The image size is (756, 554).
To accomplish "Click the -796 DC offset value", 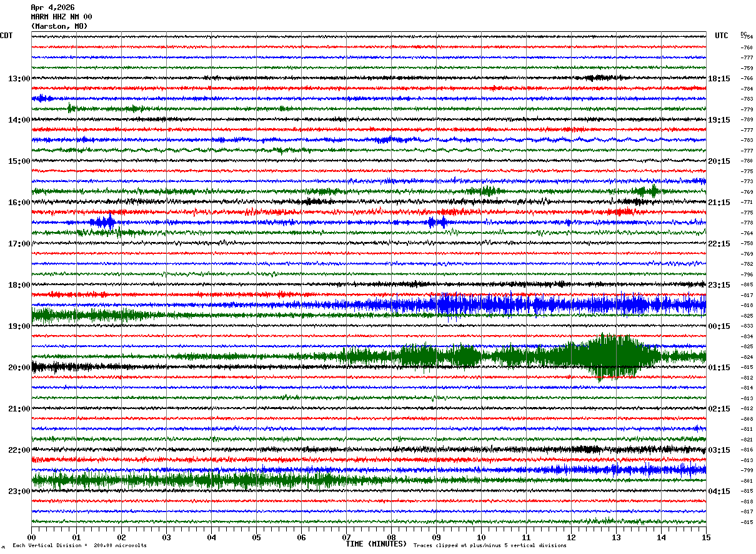I will pyautogui.click(x=747, y=274).
